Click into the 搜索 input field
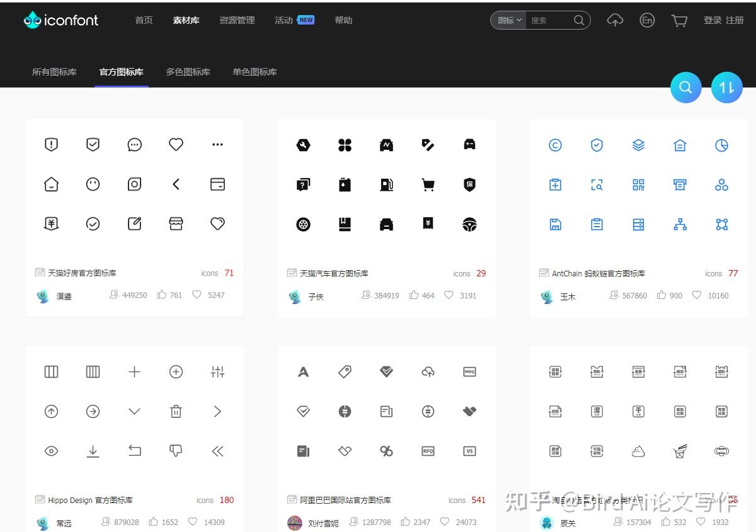Image resolution: width=756 pixels, height=532 pixels. pyautogui.click(x=549, y=20)
